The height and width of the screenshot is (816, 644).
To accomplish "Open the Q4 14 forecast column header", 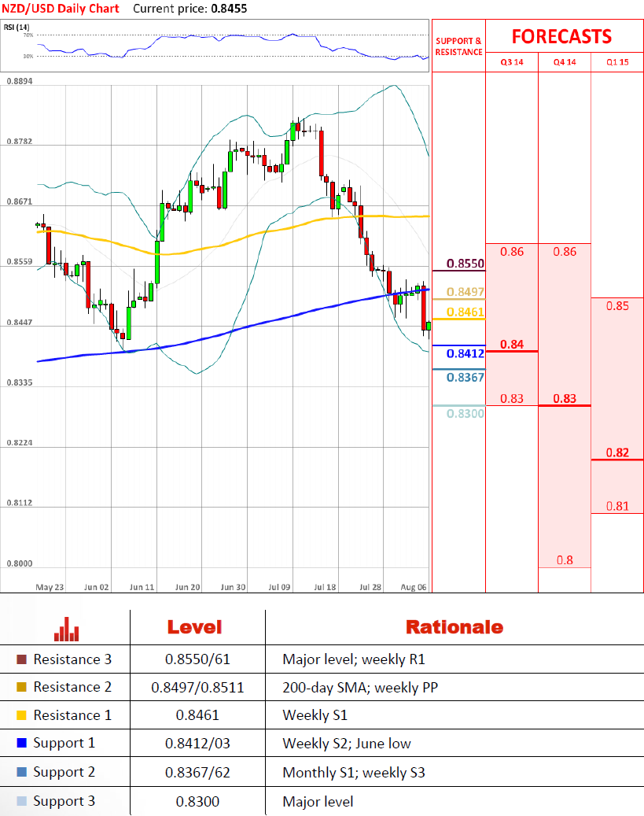I will (564, 62).
